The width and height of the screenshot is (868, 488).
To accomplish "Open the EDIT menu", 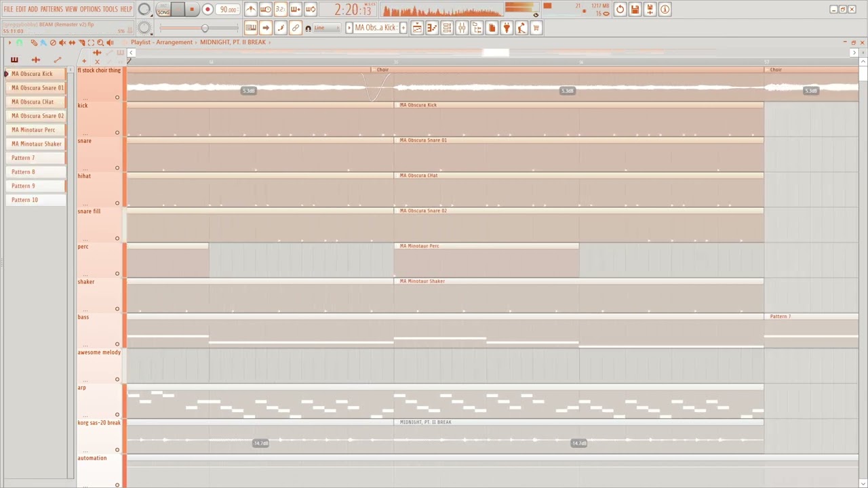I will pos(21,9).
